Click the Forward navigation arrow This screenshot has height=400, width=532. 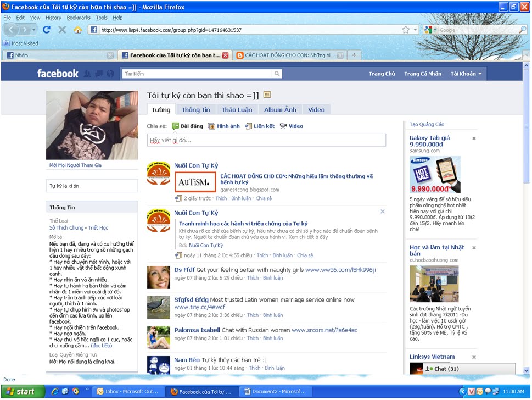[x=24, y=30]
